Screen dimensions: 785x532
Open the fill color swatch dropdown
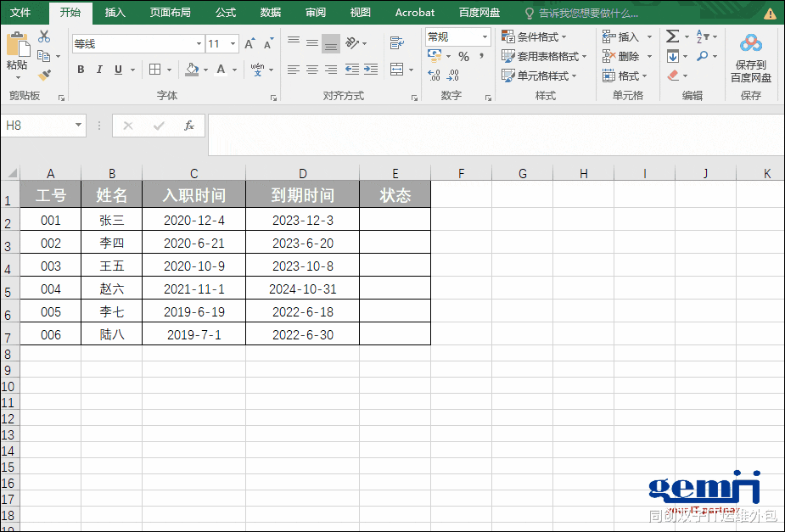click(205, 70)
